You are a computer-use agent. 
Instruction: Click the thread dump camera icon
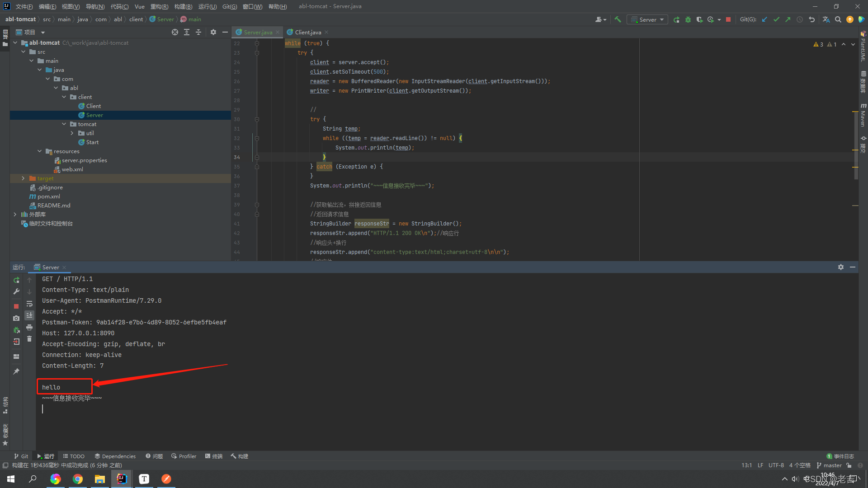pos(16,318)
